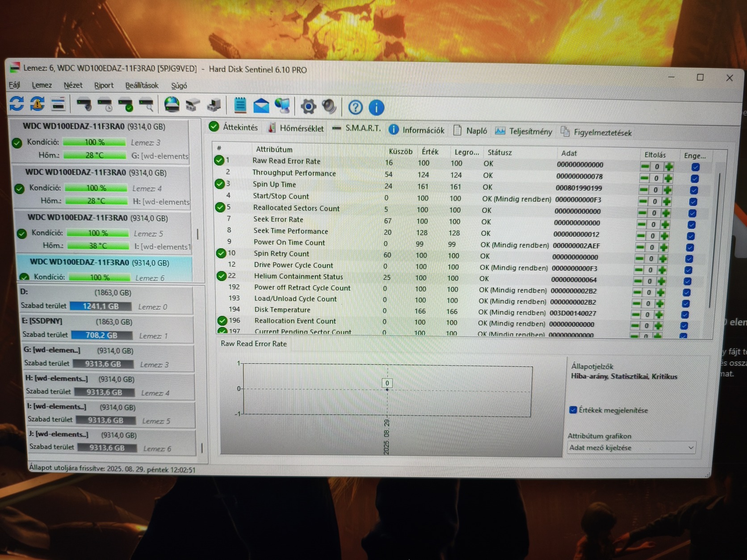747x560 pixels.
Task: Click the Eltolás column header
Action: click(655, 155)
